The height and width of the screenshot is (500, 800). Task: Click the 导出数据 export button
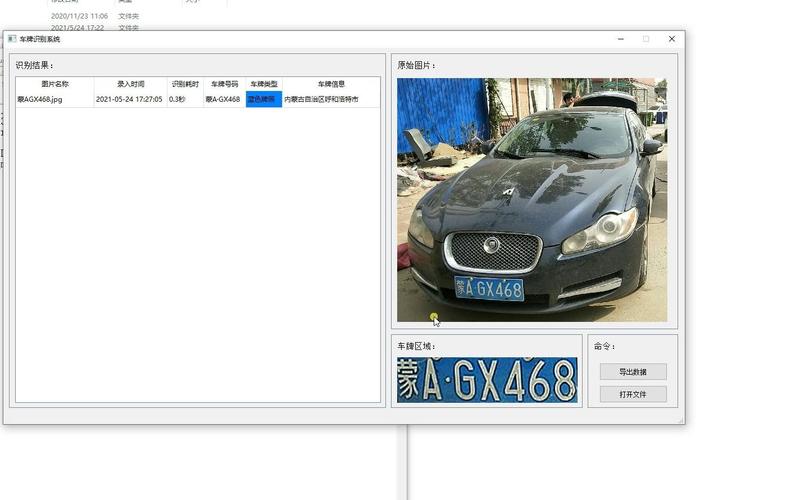pos(633,371)
